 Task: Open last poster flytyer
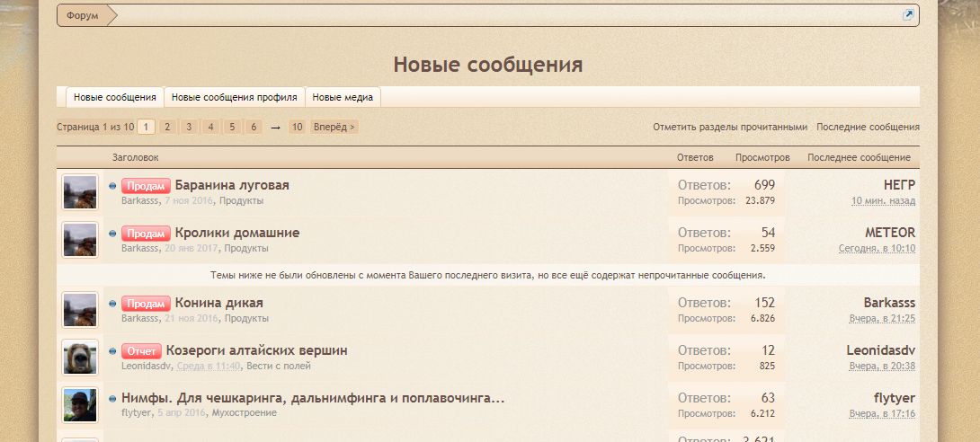pyautogui.click(x=895, y=398)
